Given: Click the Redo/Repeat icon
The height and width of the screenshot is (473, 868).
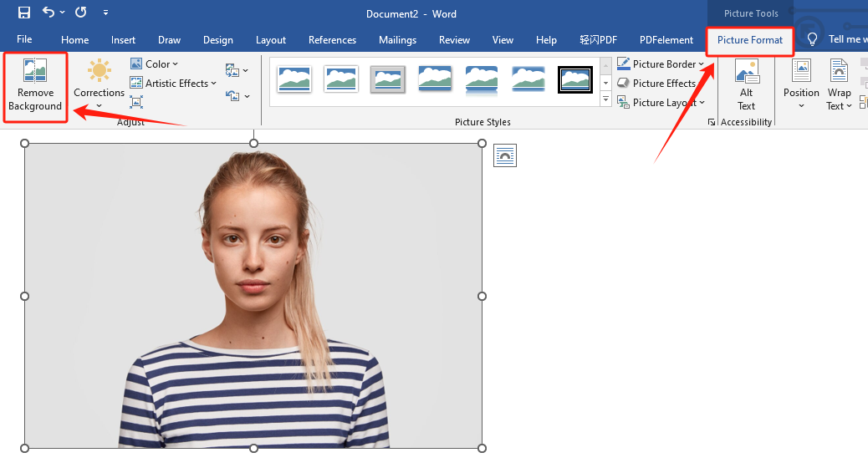Looking at the screenshot, I should (x=81, y=13).
